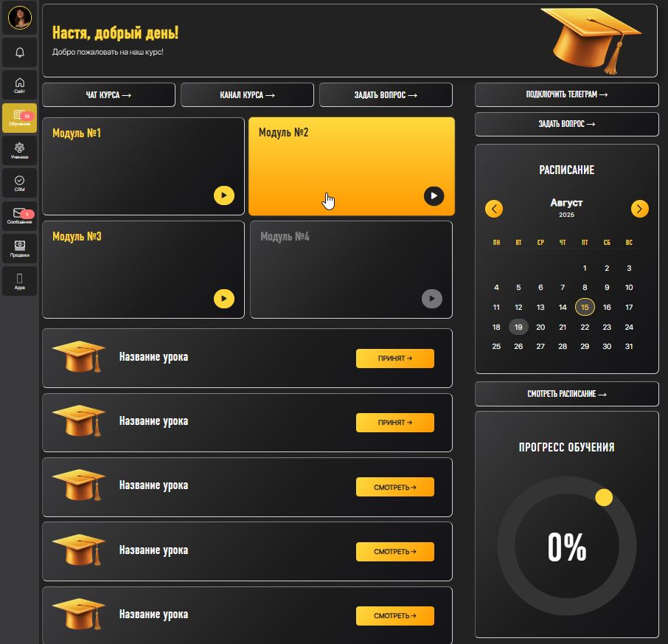Select August 19 in calendar
The image size is (668, 644).
[x=518, y=327]
